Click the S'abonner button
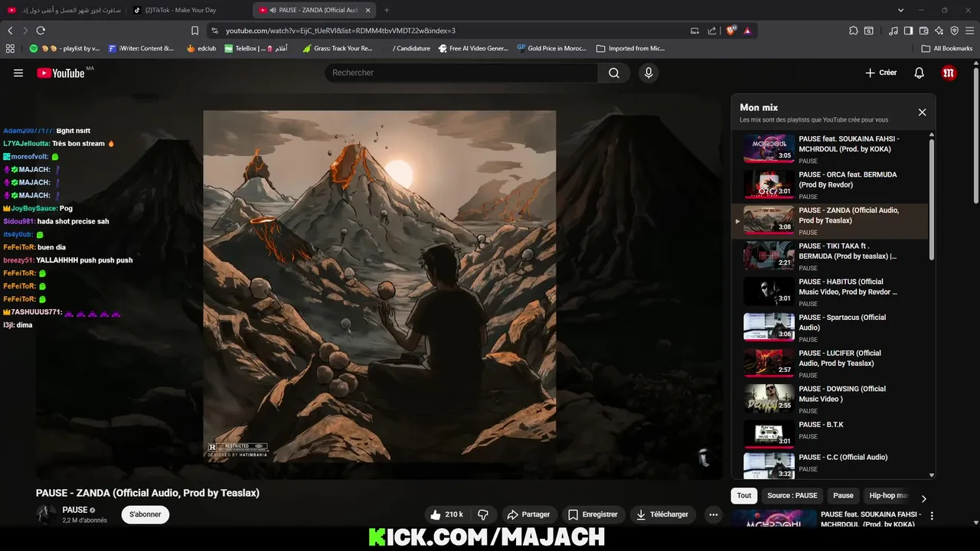Screen dimensions: 980x551 (145, 514)
